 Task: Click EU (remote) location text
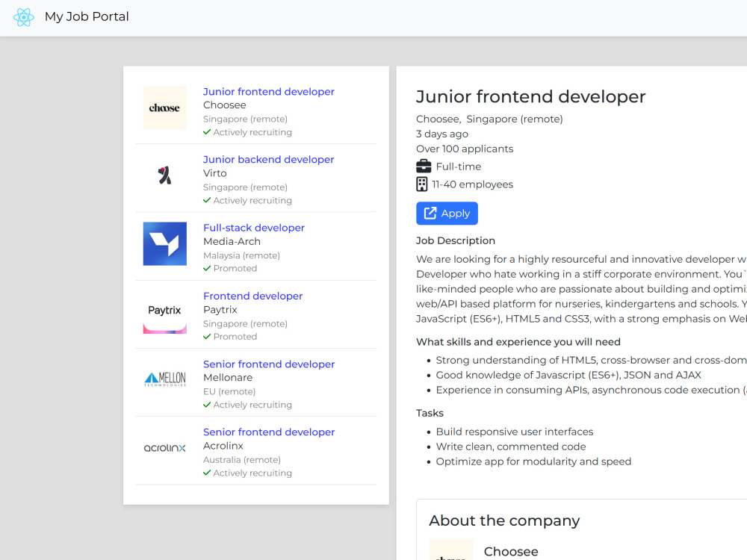pos(229,391)
